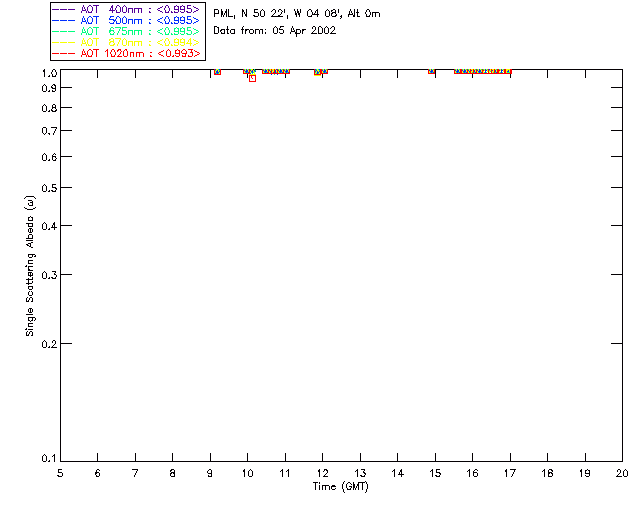Image resolution: width=640 pixels, height=512 pixels.
Task: Click hour label 12 on the time axis
Action: [x=322, y=473]
